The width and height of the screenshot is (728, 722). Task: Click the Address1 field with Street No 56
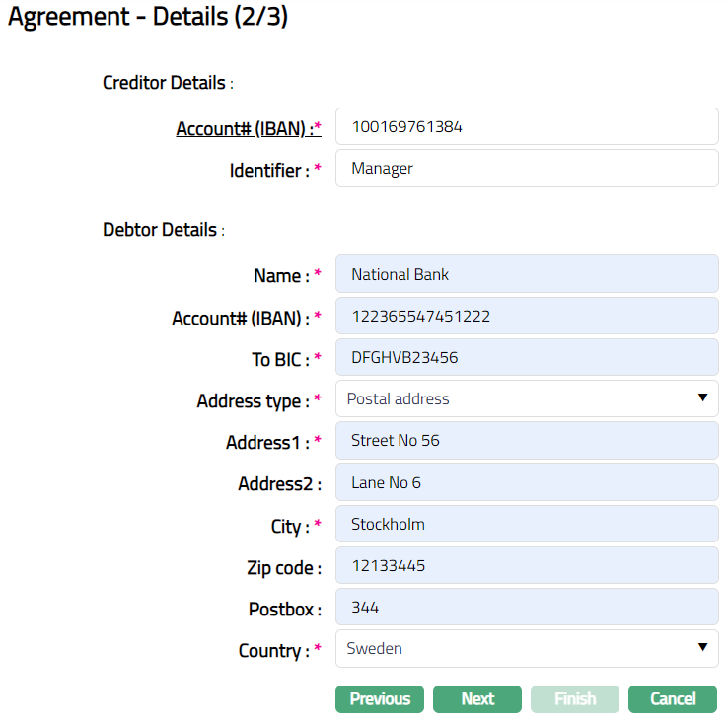click(527, 441)
